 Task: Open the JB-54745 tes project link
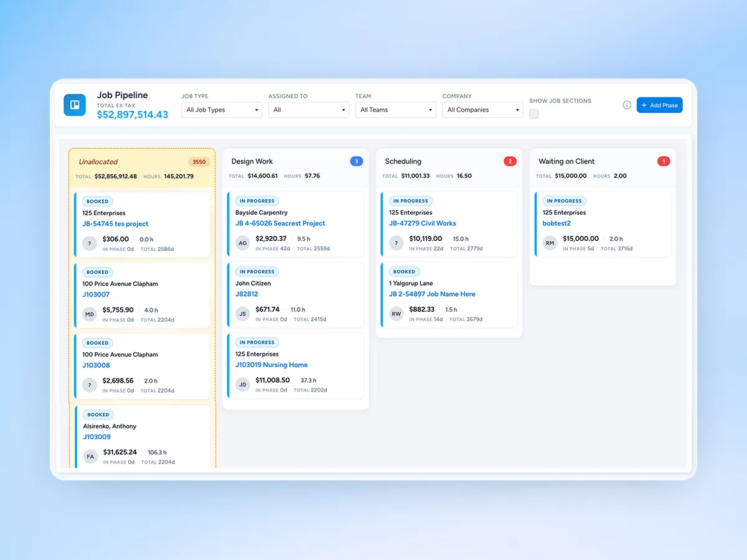pyautogui.click(x=115, y=224)
